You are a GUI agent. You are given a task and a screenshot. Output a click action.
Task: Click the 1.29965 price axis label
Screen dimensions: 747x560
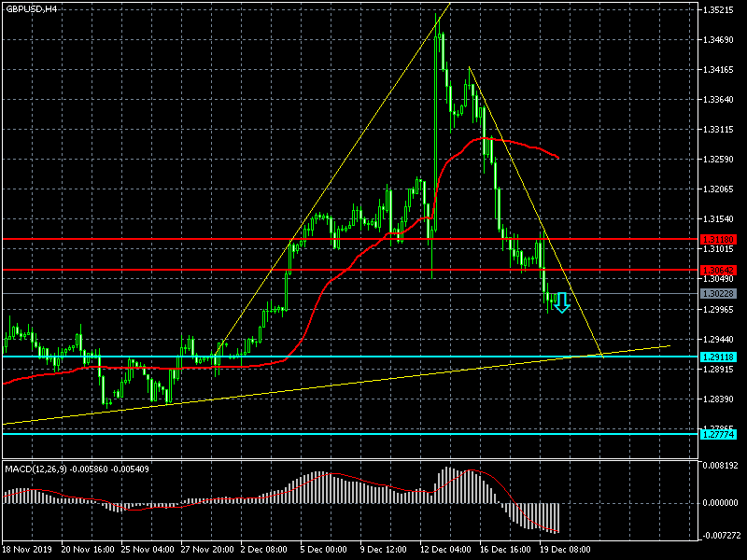tap(718, 310)
